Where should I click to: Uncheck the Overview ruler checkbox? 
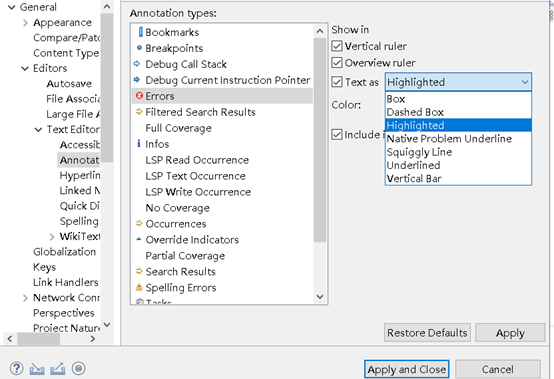pos(337,63)
